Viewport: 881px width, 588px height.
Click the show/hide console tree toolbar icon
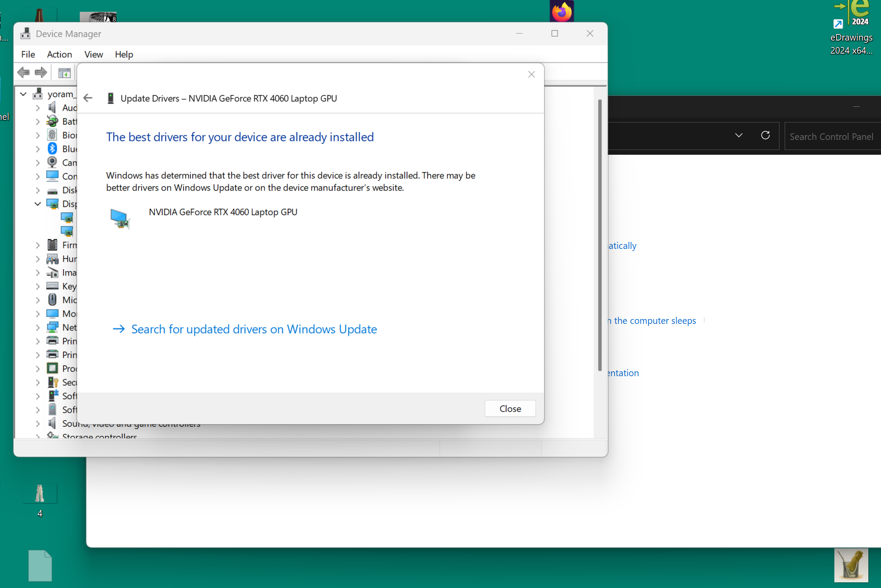click(64, 73)
